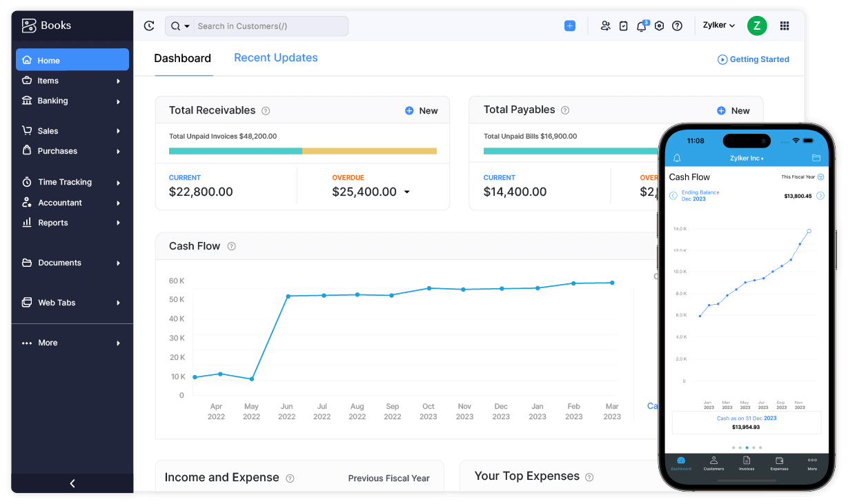Click the referral users icon in top bar
This screenshot has width=848, height=504.
[x=606, y=26]
